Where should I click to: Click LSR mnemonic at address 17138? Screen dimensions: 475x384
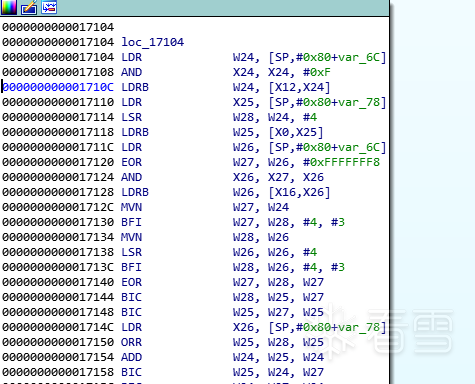point(131,252)
